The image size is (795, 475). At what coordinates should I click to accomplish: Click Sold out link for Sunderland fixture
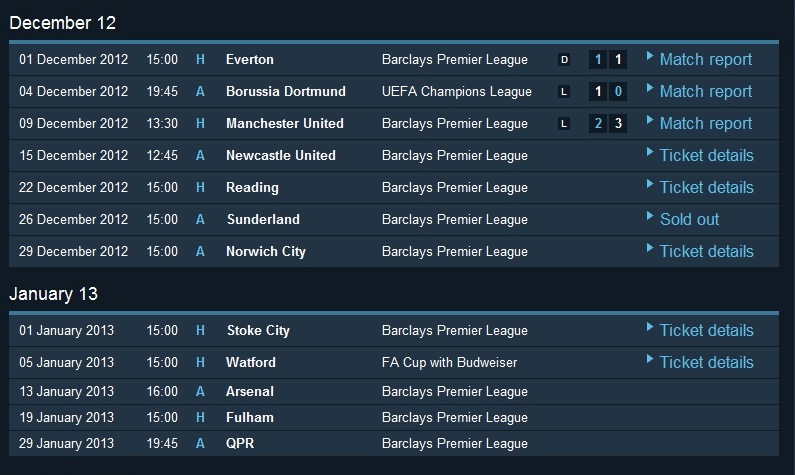point(689,219)
